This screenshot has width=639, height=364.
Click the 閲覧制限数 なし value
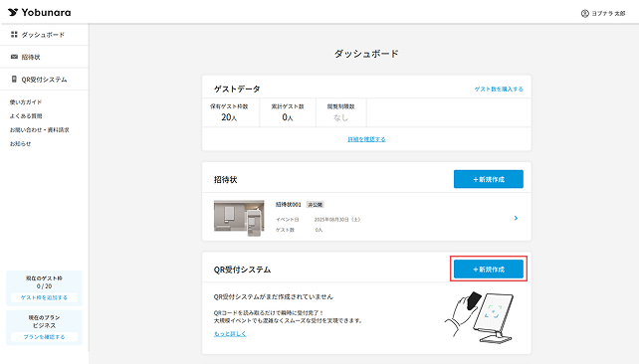coord(340,117)
